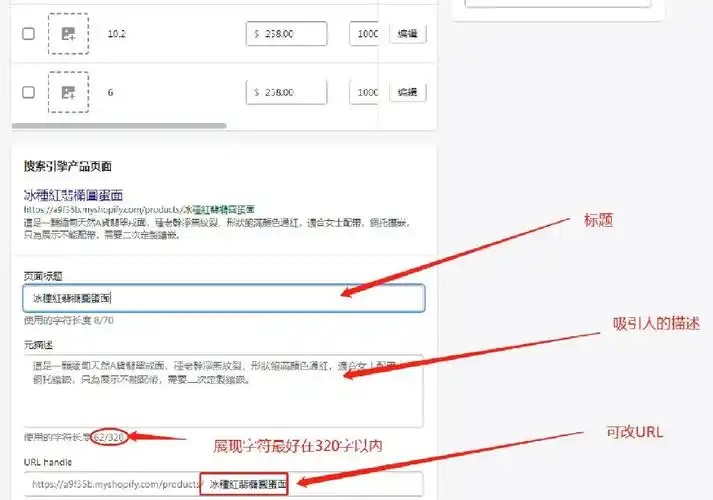Add image to the 6 variant placeholder
Image resolution: width=713 pixels, height=500 pixels.
click(68, 92)
